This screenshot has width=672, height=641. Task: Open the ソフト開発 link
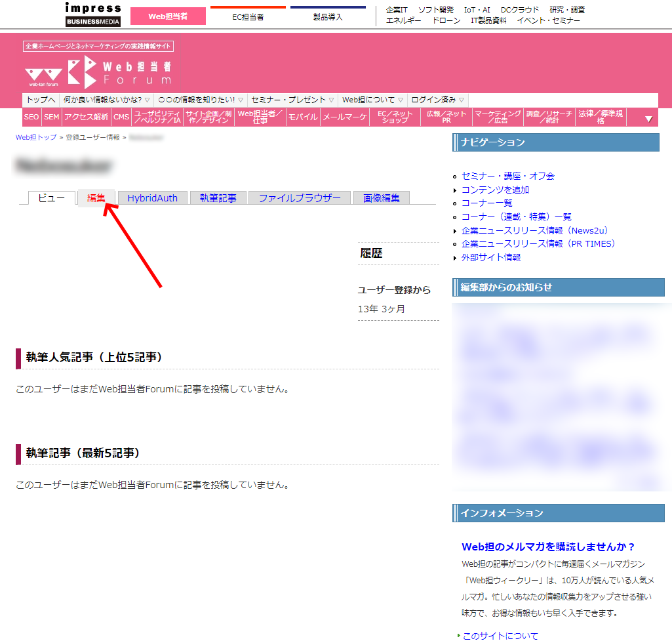click(x=435, y=10)
